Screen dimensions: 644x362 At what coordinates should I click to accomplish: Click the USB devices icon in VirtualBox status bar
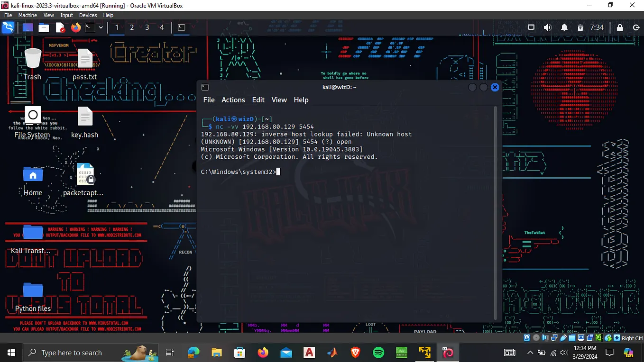pos(562,337)
